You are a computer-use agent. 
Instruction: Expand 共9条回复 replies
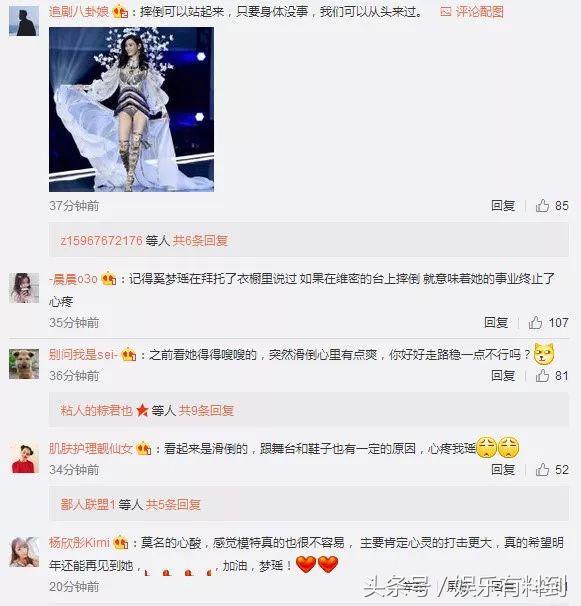pyautogui.click(x=206, y=410)
